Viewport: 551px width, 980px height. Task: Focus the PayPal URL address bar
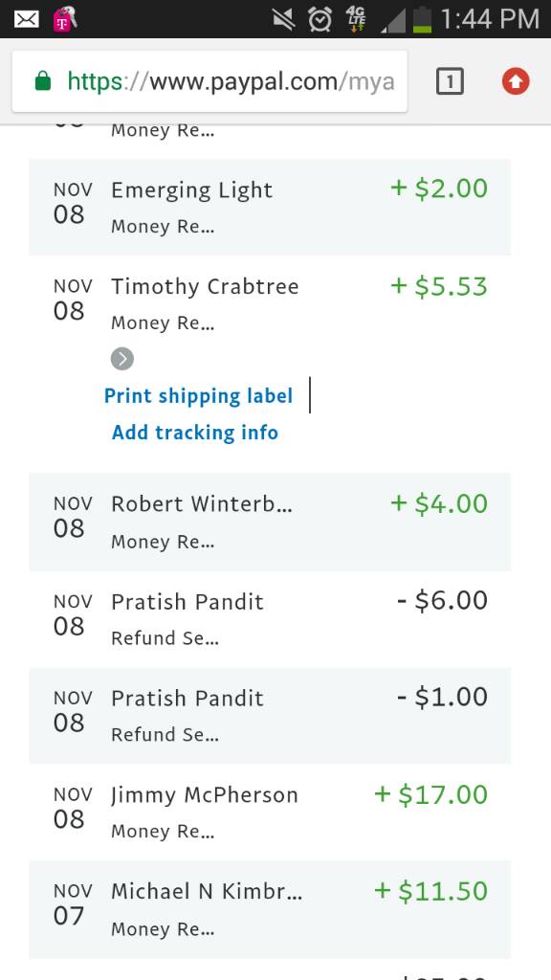[x=209, y=81]
